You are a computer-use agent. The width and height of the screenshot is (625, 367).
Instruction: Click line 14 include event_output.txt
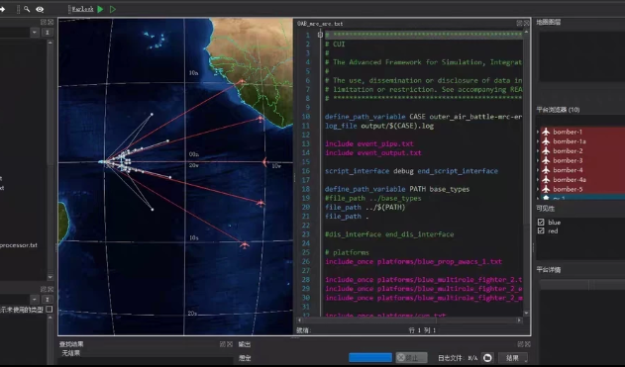coord(373,153)
